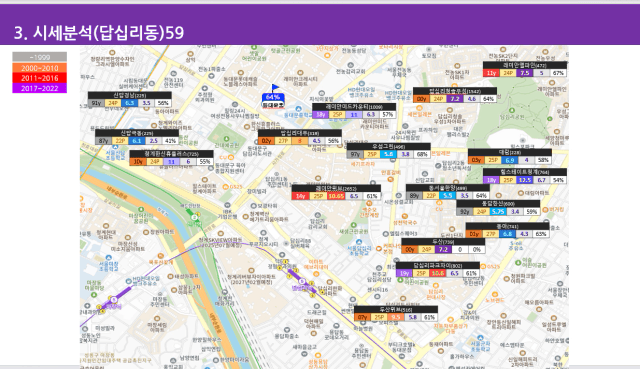Click the red 11y cell in top-right label

[x=491, y=73]
